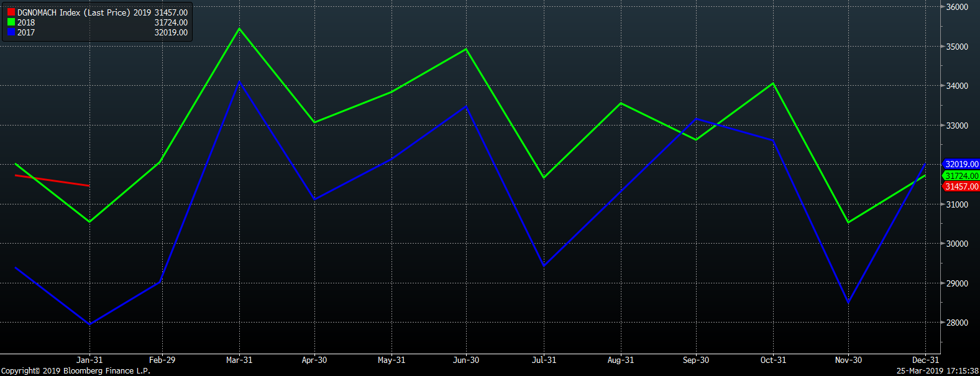Click the Mar-31 date label on the x-axis

[239, 360]
